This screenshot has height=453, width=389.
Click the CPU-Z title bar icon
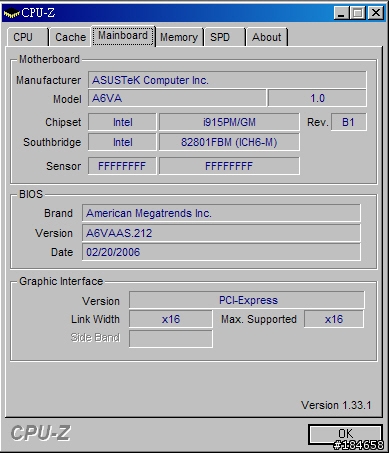(11, 14)
